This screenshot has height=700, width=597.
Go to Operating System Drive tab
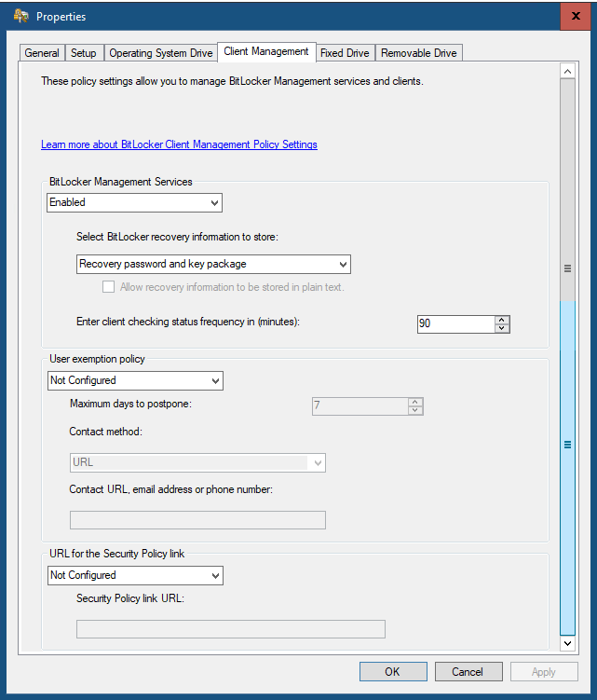(x=160, y=53)
